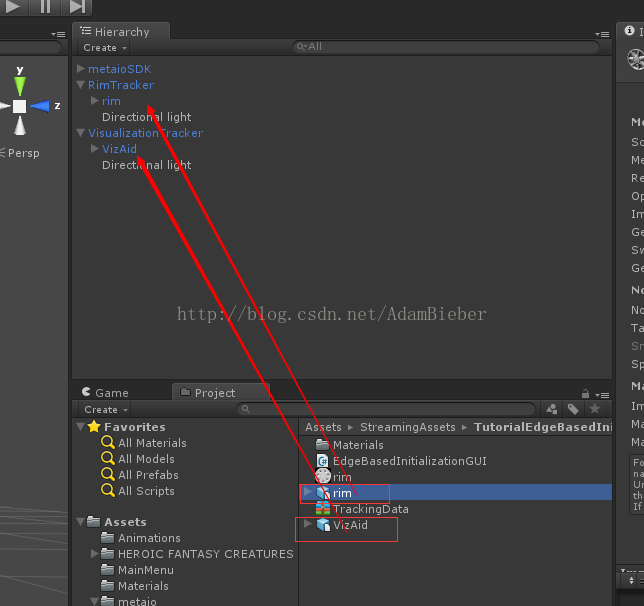Viewport: 644px width, 606px height.
Task: Select metaioSDK in the Hierarchy
Action: [x=120, y=69]
